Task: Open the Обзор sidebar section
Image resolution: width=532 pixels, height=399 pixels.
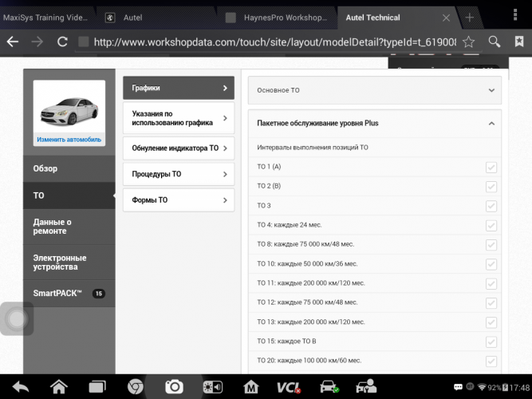Action: [69, 168]
